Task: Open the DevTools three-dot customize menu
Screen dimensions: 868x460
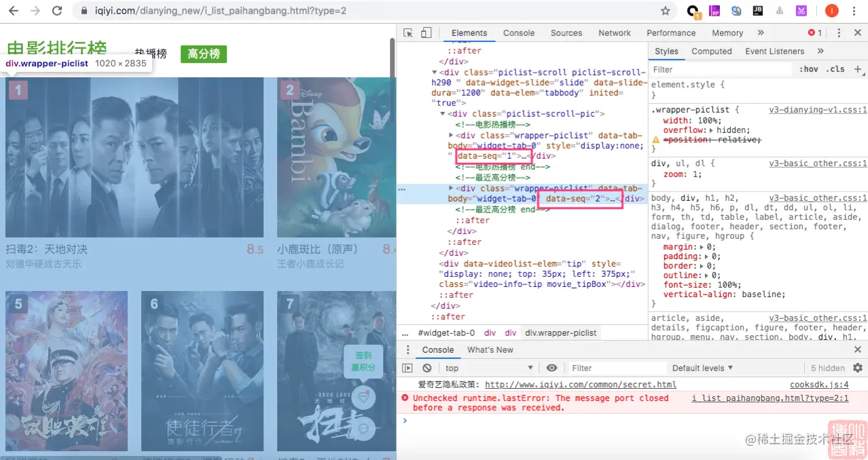Action: point(839,33)
